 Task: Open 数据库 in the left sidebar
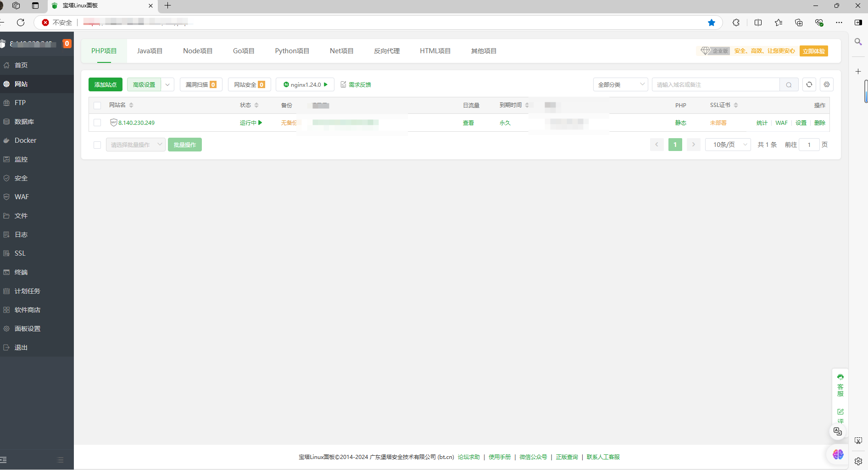37,122
